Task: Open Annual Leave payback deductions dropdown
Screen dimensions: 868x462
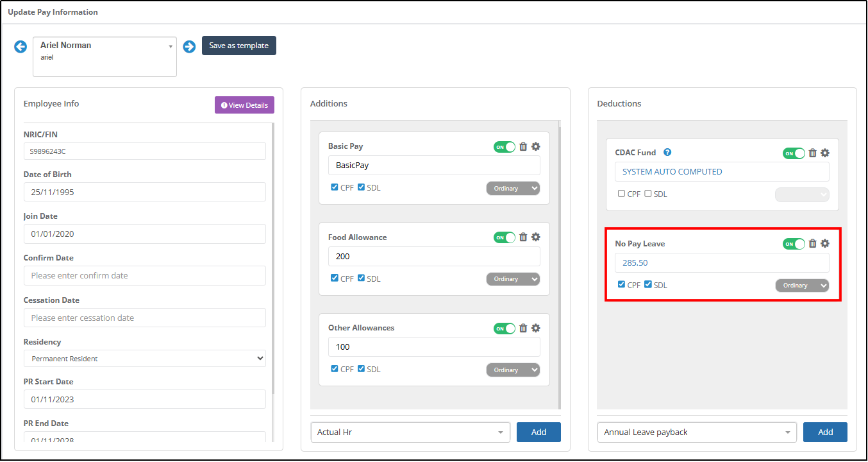Action: (697, 432)
